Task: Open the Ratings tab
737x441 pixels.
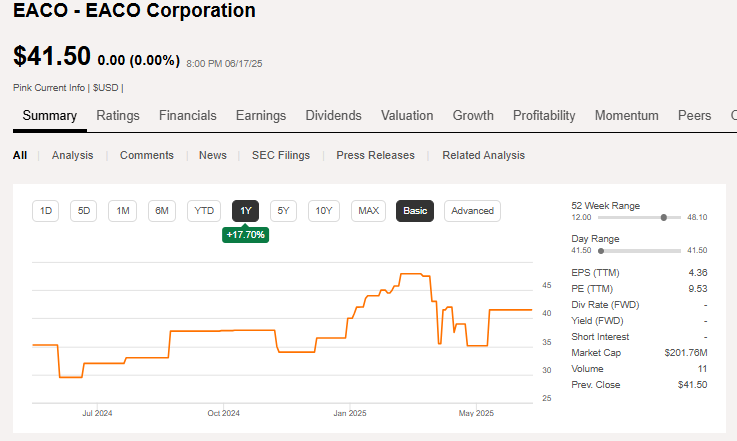Action: point(118,116)
